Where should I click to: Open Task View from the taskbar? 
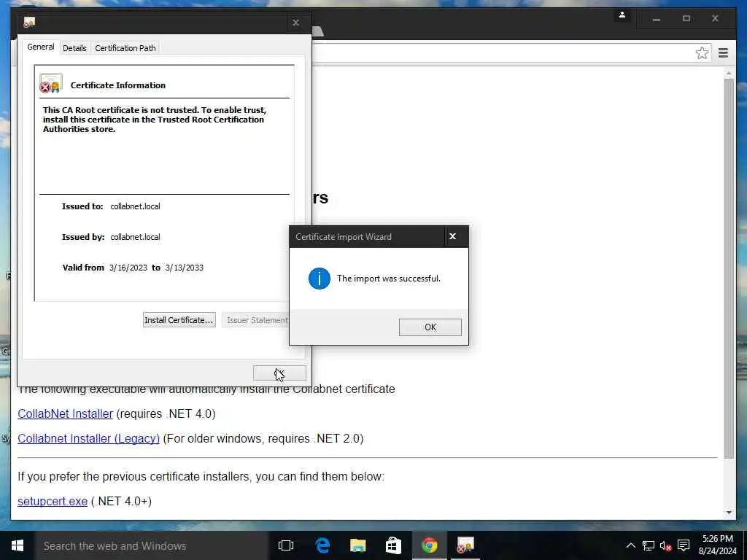pos(286,545)
